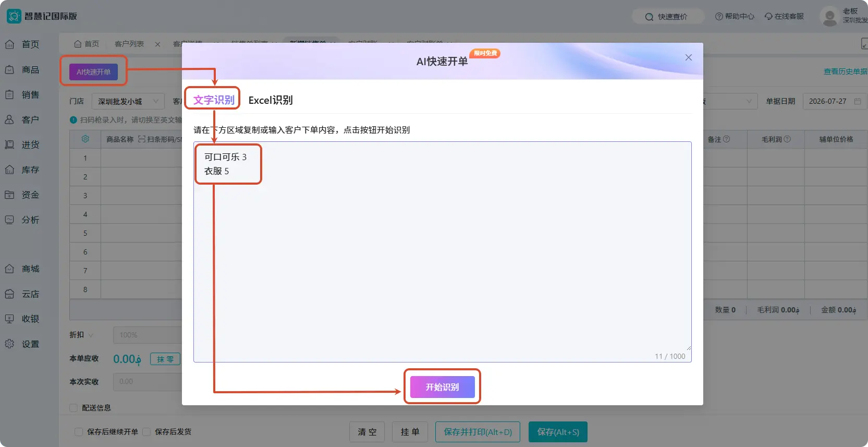The image size is (868, 447).
Task: Open 设置 settings gear in sidebar
Action: (x=10, y=344)
